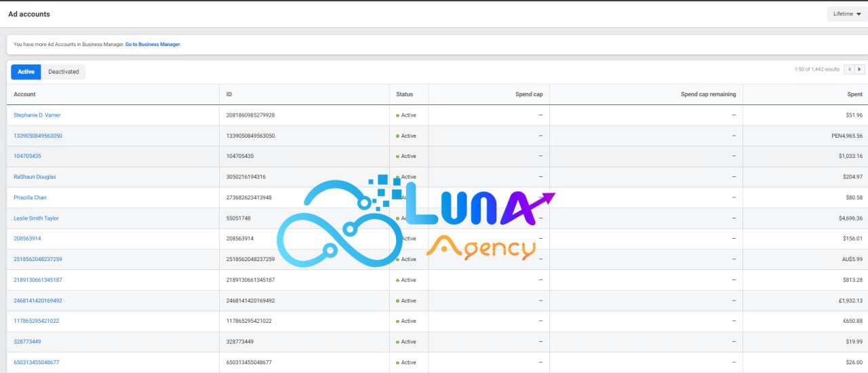This screenshot has width=868, height=373.
Task: Click spent amount $80.58
Action: (854, 197)
